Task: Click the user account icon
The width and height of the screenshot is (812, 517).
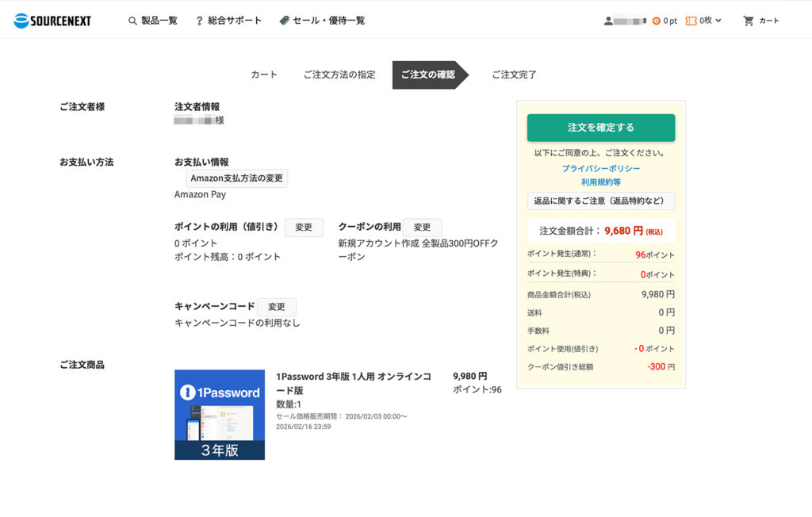Action: coord(608,21)
